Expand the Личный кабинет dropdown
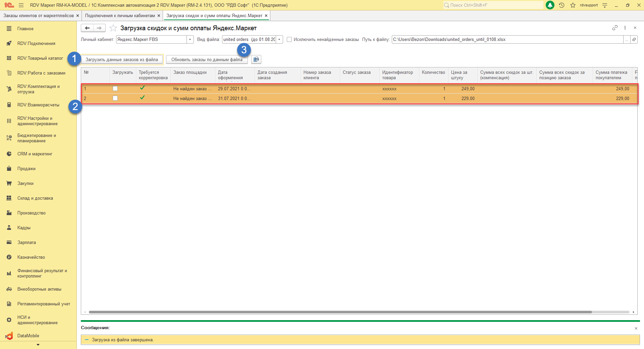Screen dimensions: 644x349 190,40
